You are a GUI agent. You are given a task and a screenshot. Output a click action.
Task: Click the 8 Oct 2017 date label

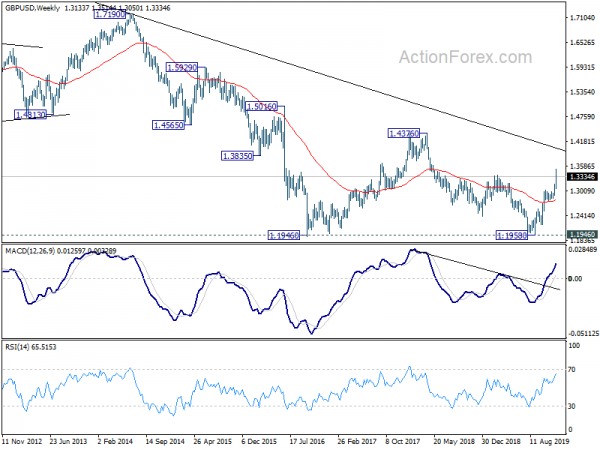(x=403, y=441)
